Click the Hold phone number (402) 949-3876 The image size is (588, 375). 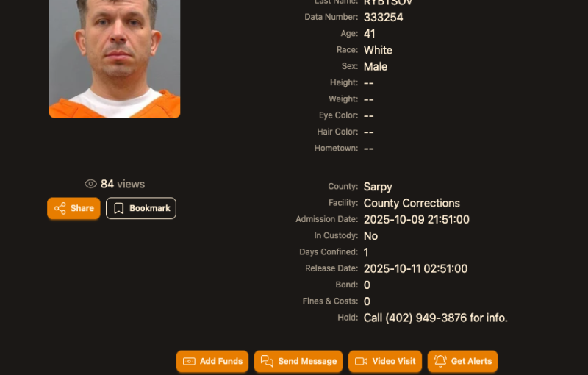(x=426, y=318)
